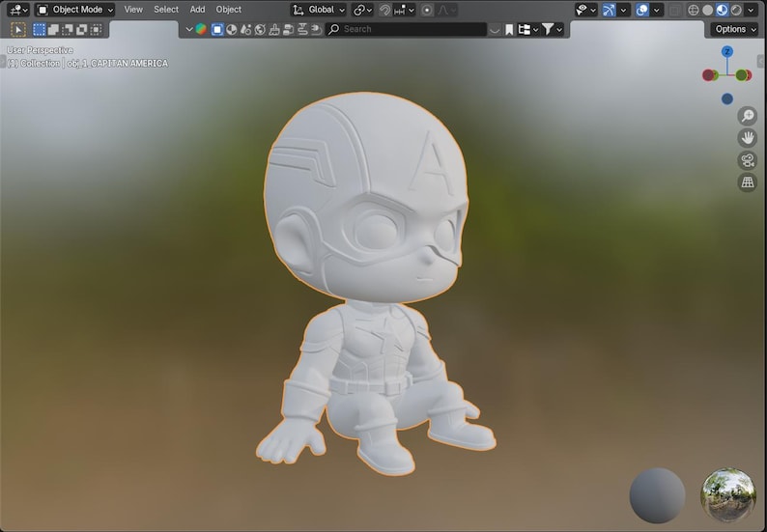Click the blue Z axis gizmo
This screenshot has height=532, width=767.
pyautogui.click(x=727, y=52)
